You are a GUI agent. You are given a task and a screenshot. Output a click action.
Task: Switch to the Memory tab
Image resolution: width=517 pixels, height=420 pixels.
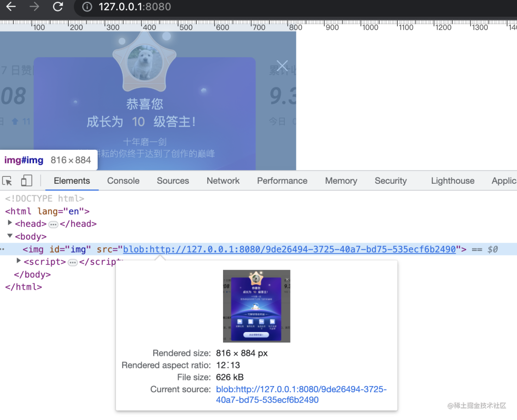click(x=341, y=181)
